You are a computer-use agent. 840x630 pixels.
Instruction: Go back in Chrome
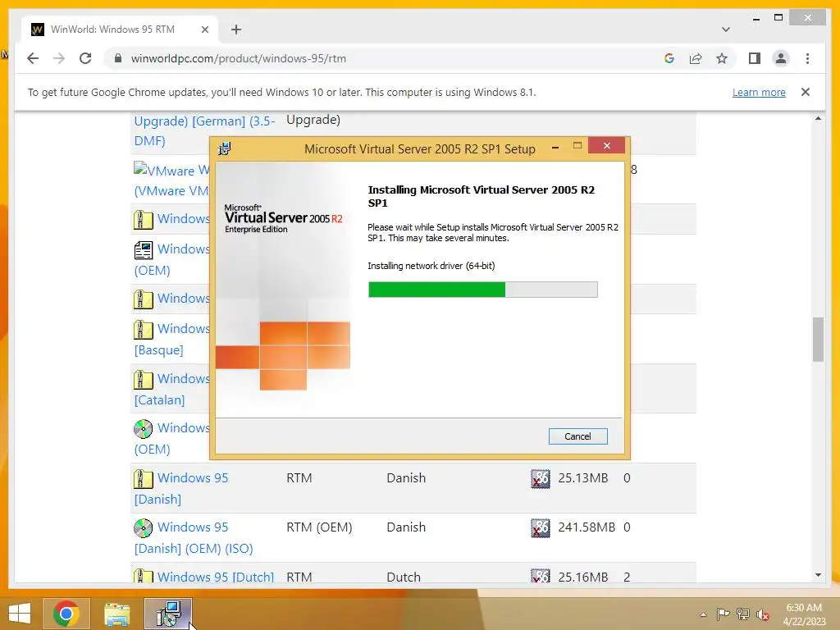click(x=33, y=58)
